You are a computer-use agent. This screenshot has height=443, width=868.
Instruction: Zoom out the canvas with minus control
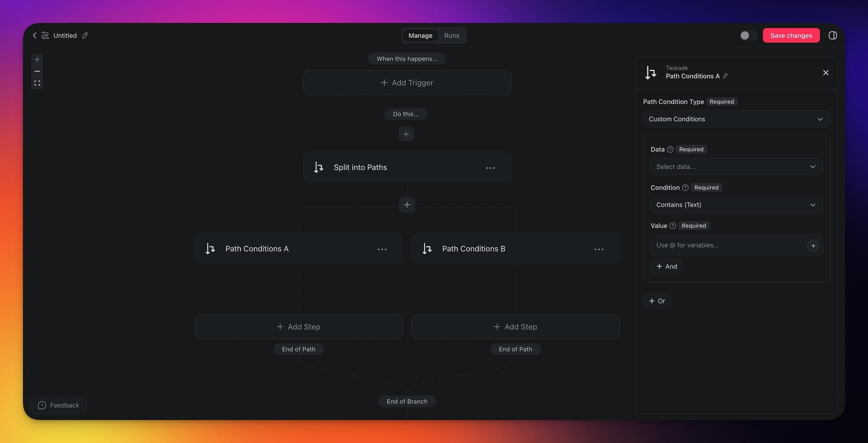(x=37, y=71)
